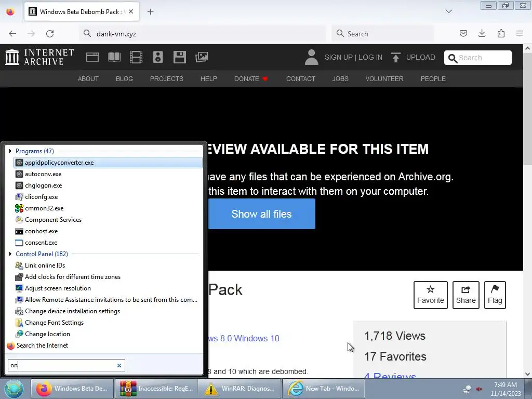
Task: Open cliconfg.exe search result
Action: point(108,197)
